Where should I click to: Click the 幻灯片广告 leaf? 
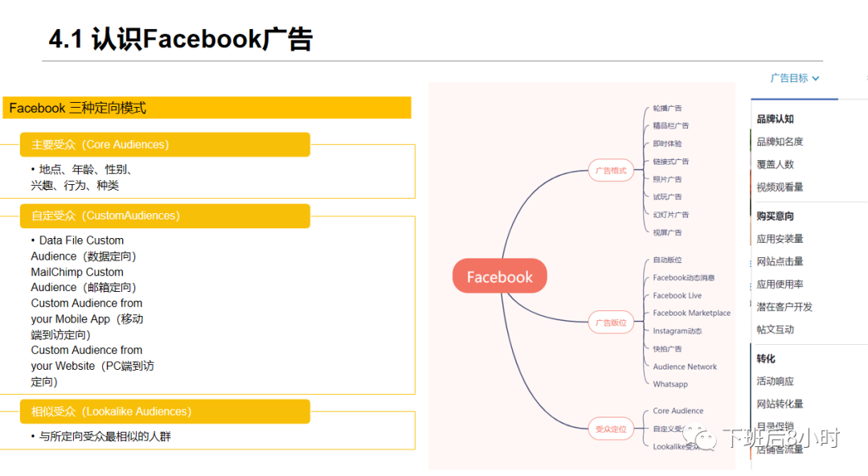pyautogui.click(x=670, y=215)
